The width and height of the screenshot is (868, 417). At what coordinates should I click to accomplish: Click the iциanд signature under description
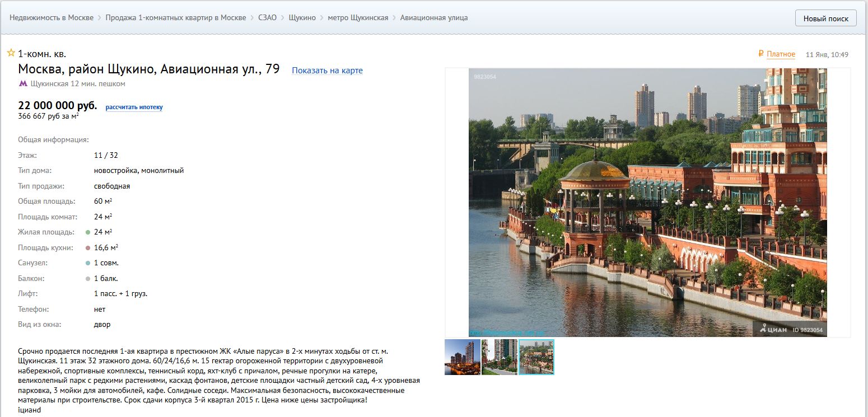(30, 410)
